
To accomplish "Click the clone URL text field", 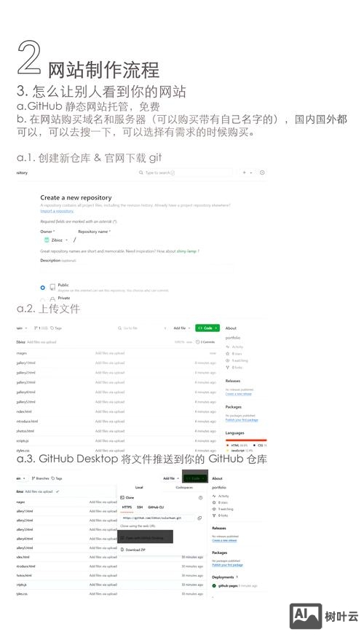I will point(157,518).
